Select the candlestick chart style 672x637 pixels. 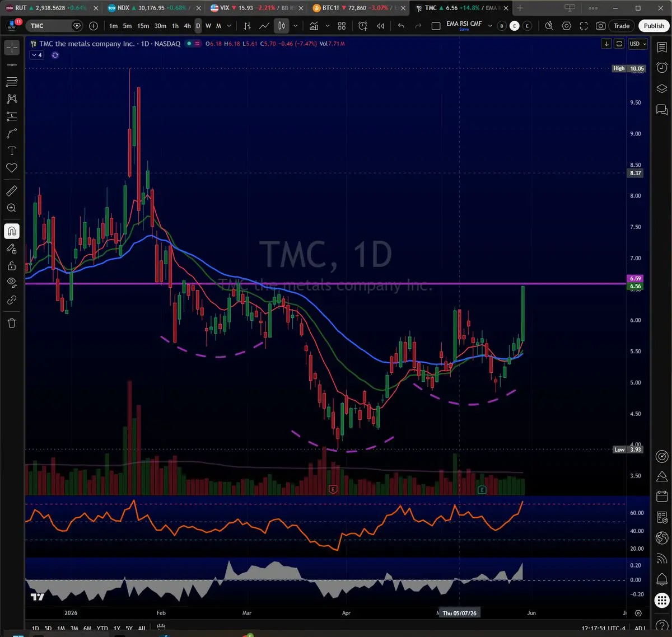click(x=282, y=26)
